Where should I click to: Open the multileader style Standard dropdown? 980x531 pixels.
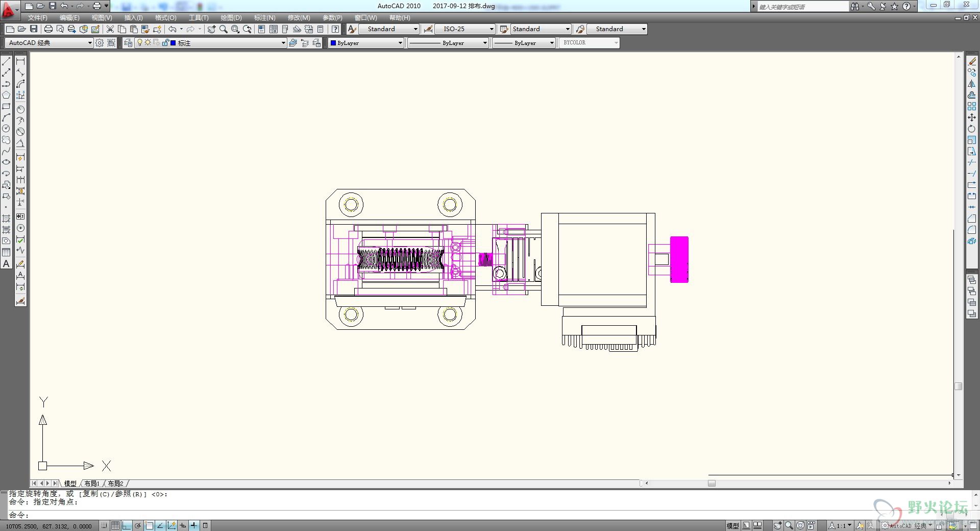(617, 29)
